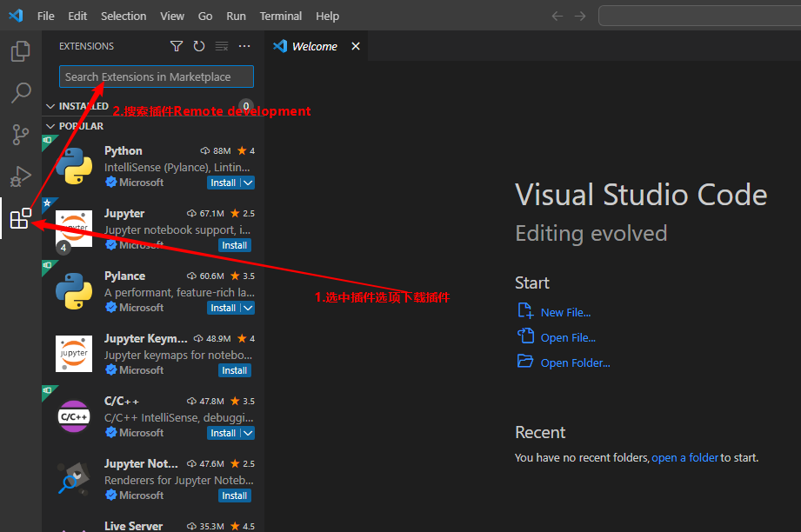Image resolution: width=801 pixels, height=532 pixels.
Task: Open the Selection menu
Action: pyautogui.click(x=123, y=17)
